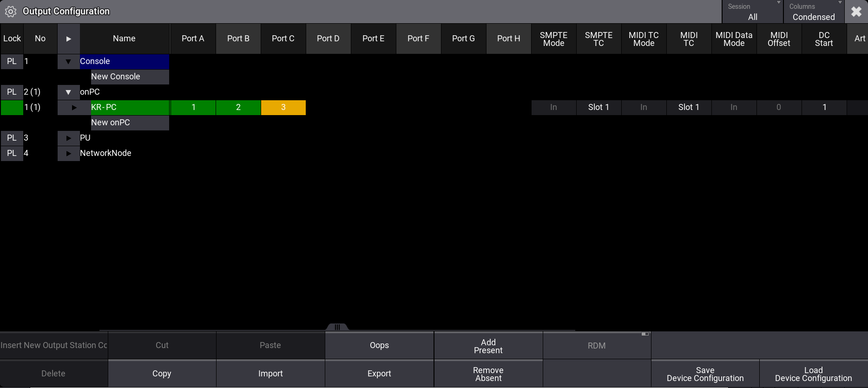Viewport: 868px width, 388px height.
Task: Expand the KR-PC station row
Action: point(74,107)
